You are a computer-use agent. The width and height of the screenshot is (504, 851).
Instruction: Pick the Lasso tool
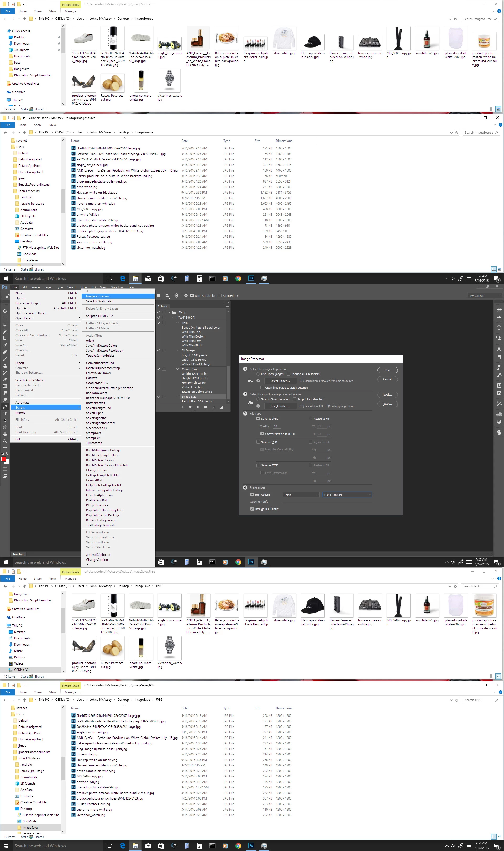coord(5,324)
